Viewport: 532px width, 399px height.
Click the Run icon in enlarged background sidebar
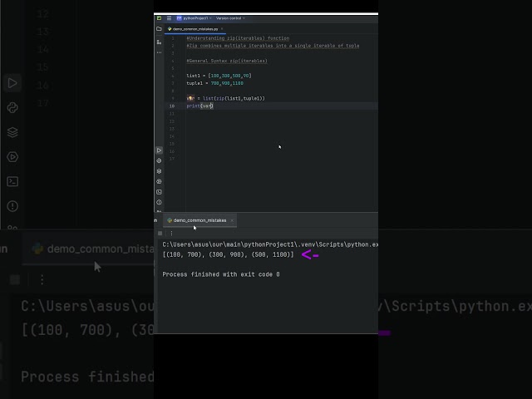tap(12, 83)
